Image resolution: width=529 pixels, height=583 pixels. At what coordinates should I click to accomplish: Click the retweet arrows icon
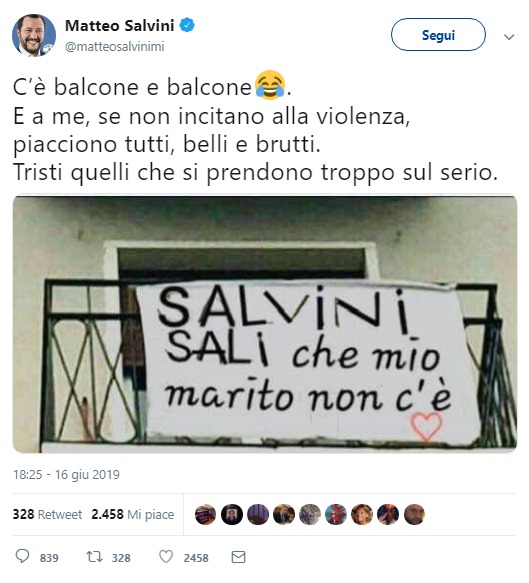tap(94, 557)
